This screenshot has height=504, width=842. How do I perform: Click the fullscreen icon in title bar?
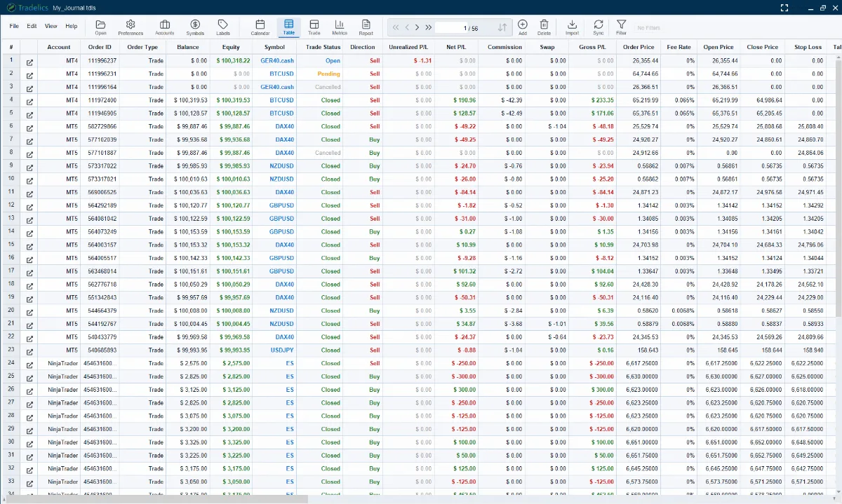click(x=786, y=8)
